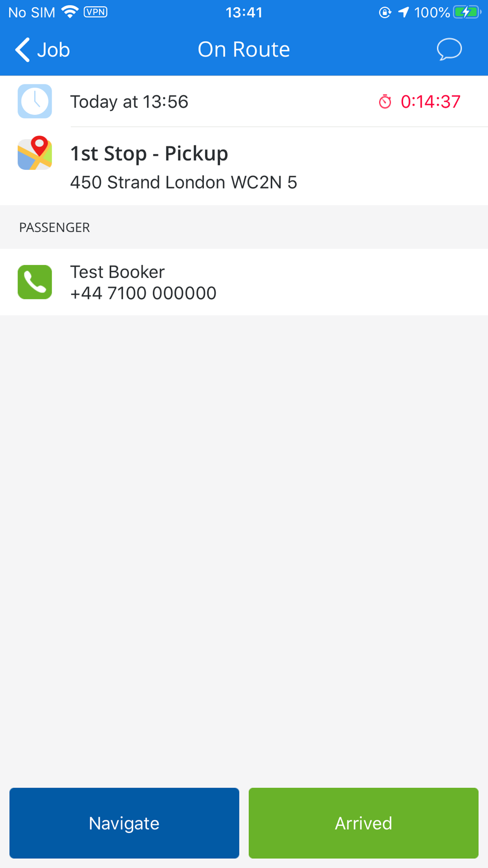Tap the Test Booker passenger name
The width and height of the screenshot is (488, 868).
pyautogui.click(x=118, y=271)
